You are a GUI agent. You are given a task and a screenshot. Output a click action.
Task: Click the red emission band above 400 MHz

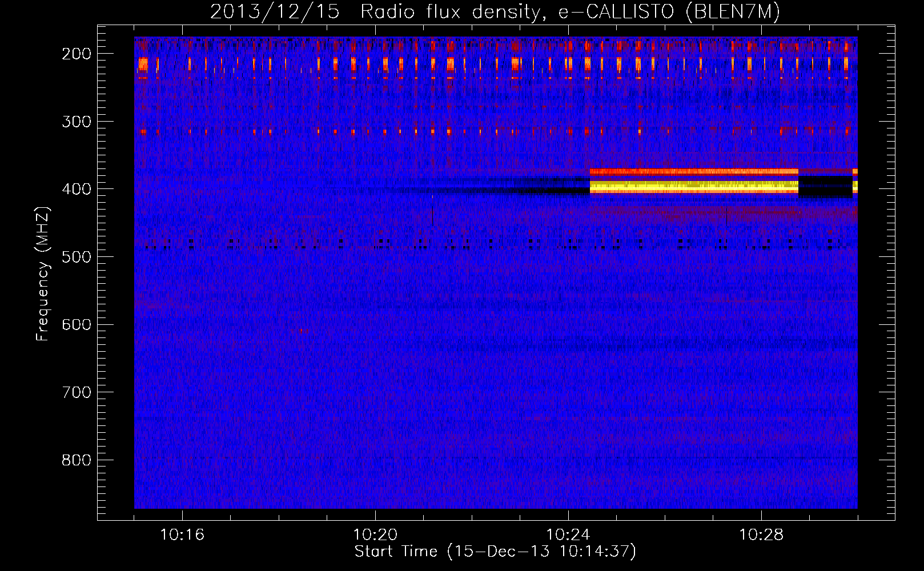694,171
